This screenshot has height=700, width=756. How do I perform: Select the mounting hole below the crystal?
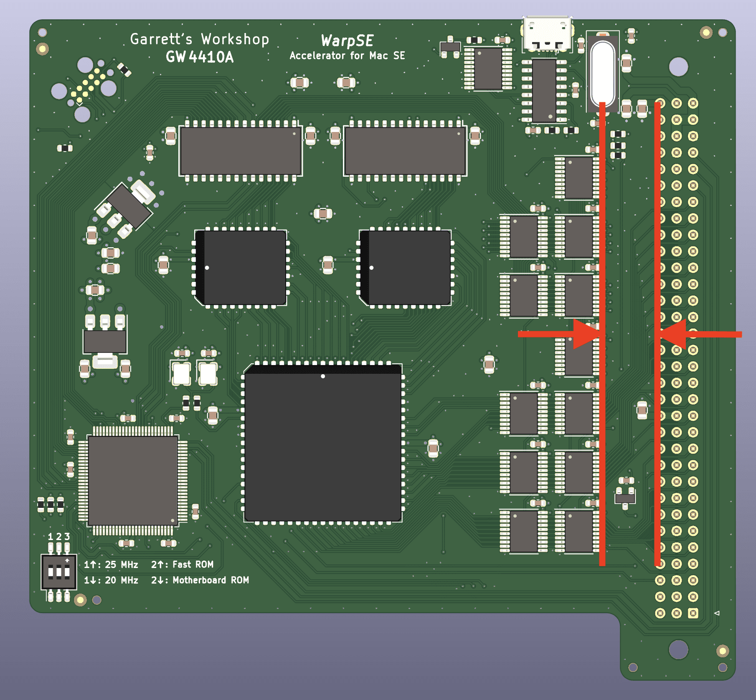pos(678,67)
